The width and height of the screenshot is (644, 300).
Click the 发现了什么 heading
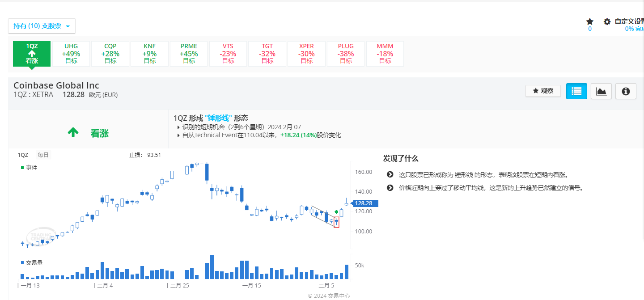401,159
